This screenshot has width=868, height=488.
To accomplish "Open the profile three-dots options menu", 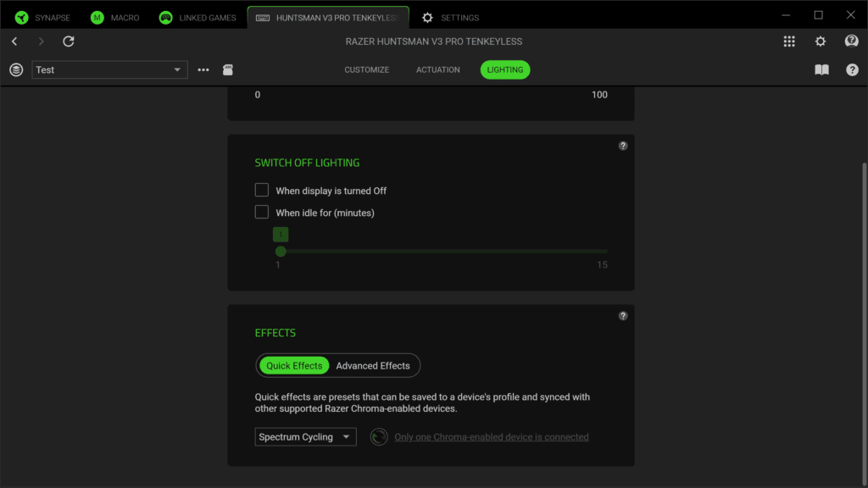I will coord(203,69).
